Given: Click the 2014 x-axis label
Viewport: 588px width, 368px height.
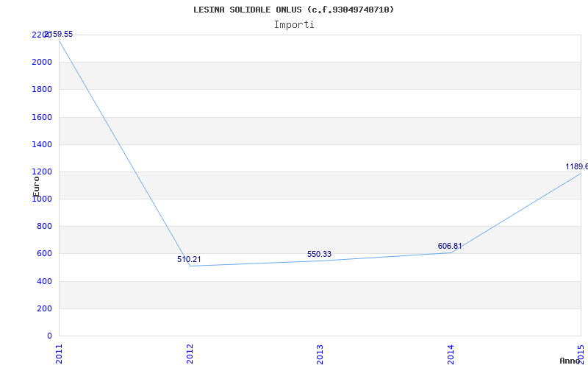Looking at the screenshot, I should click(x=451, y=354).
